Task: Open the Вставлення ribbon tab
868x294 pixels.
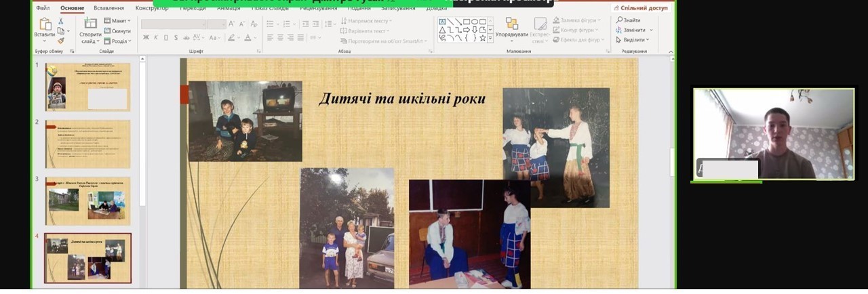Action: (109, 8)
